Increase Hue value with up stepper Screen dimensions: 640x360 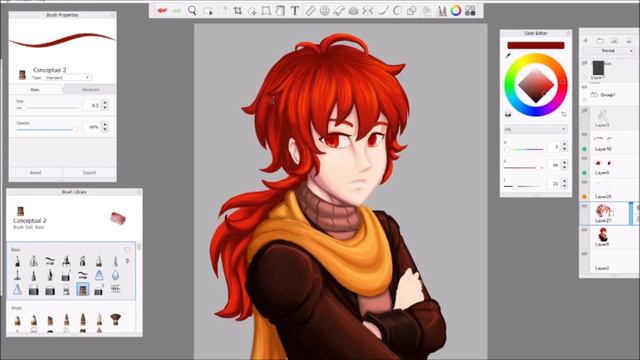564,144
